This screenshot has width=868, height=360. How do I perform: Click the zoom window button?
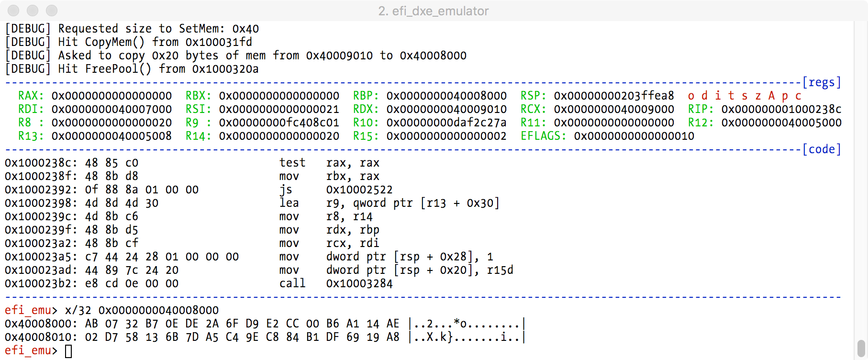coord(52,11)
